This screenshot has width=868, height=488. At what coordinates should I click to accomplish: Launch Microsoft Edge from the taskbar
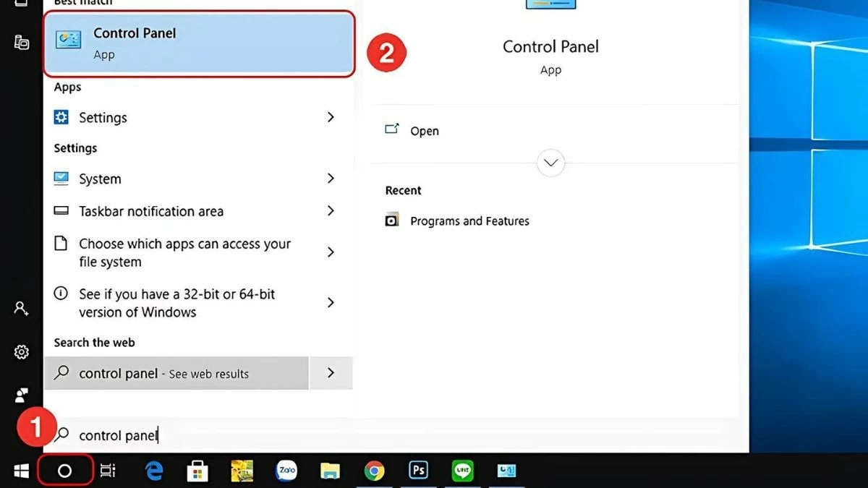pyautogui.click(x=153, y=471)
